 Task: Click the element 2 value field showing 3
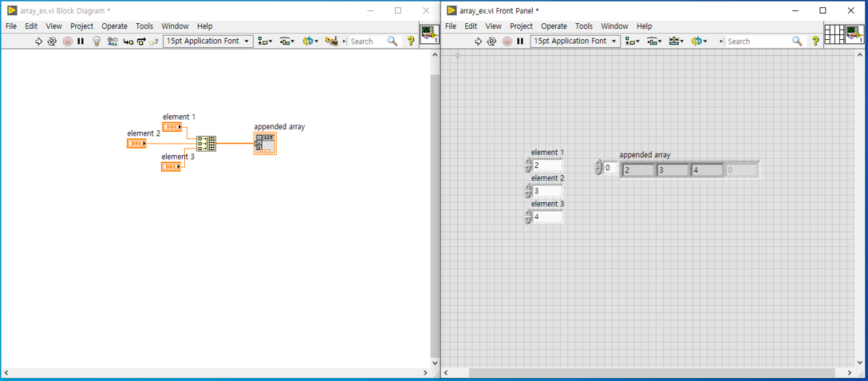tap(547, 191)
